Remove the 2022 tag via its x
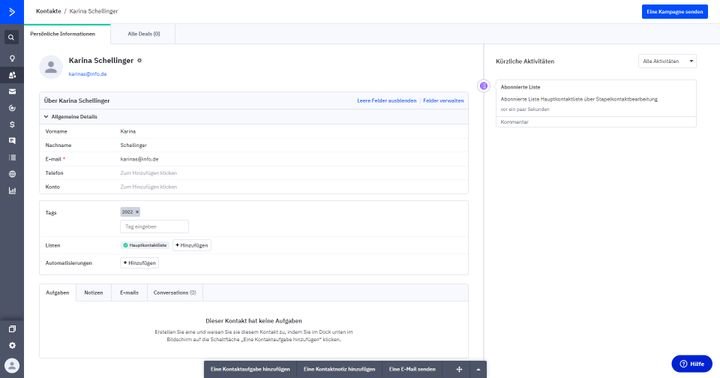 click(137, 212)
